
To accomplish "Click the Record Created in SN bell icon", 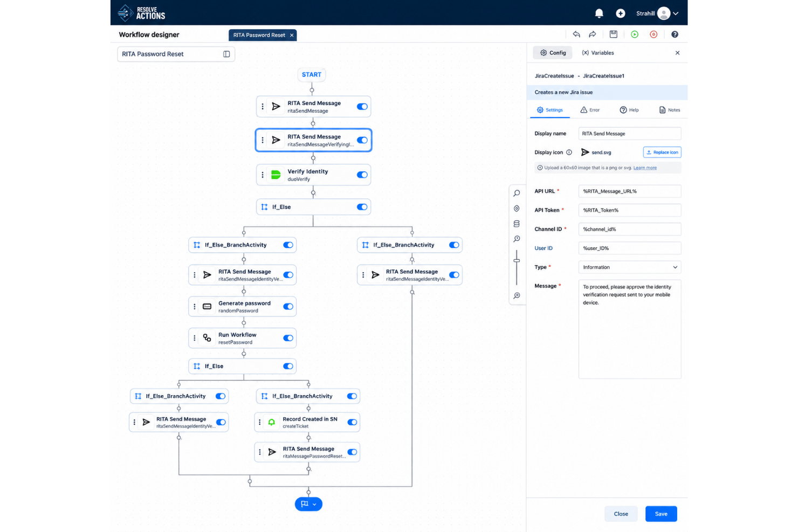I will (272, 422).
